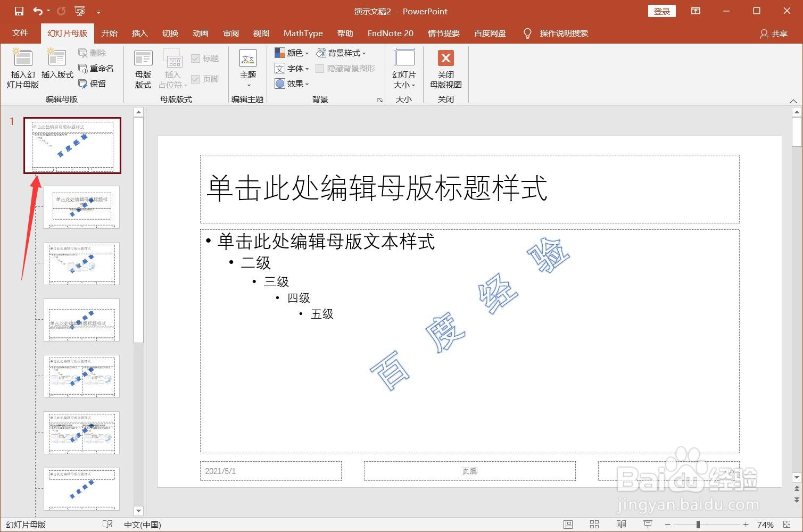Undo the last action
Viewport: 803px width, 532px height.
point(37,11)
